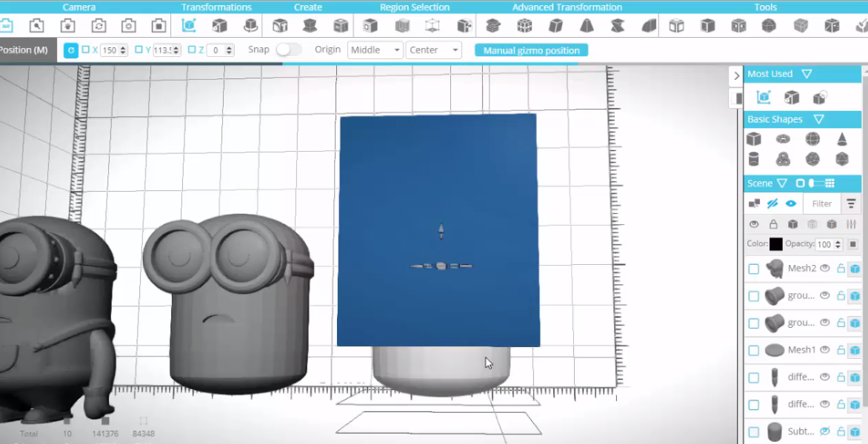Activate the Scale transformation tool

[220, 25]
